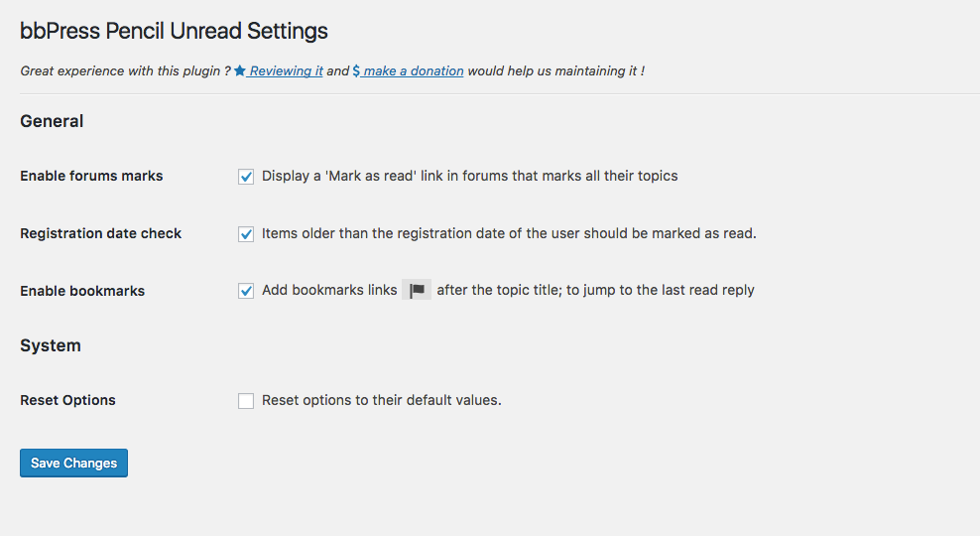Tick the Reset Options checkbox

(246, 401)
